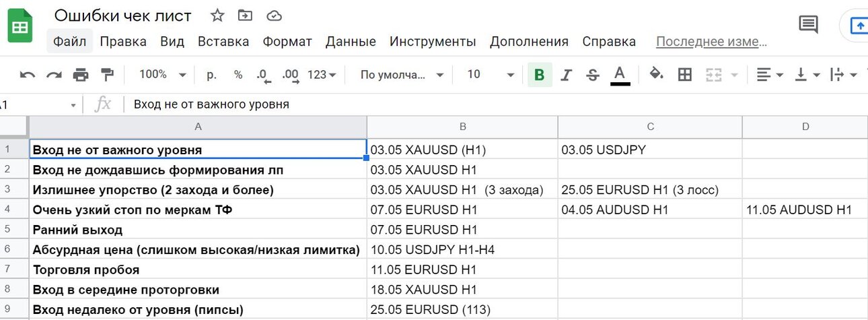868x320 pixels.
Task: Select cell Вход не от важного уровня
Action: (198, 150)
